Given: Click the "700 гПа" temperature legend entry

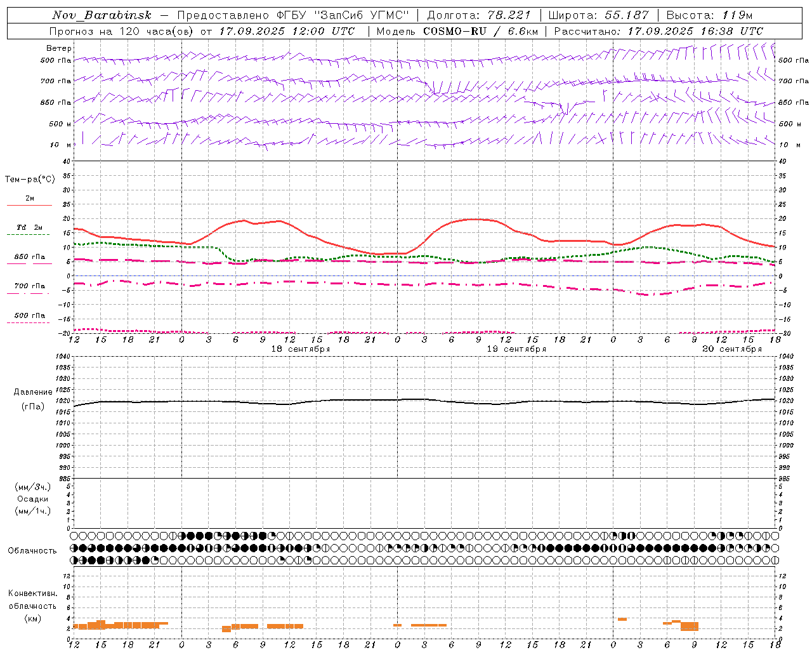Looking at the screenshot, I should coord(30,286).
